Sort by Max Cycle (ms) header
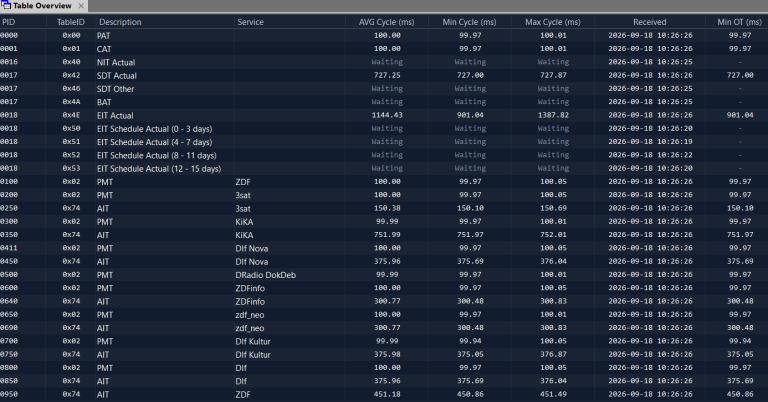The width and height of the screenshot is (768, 402). pos(552,22)
